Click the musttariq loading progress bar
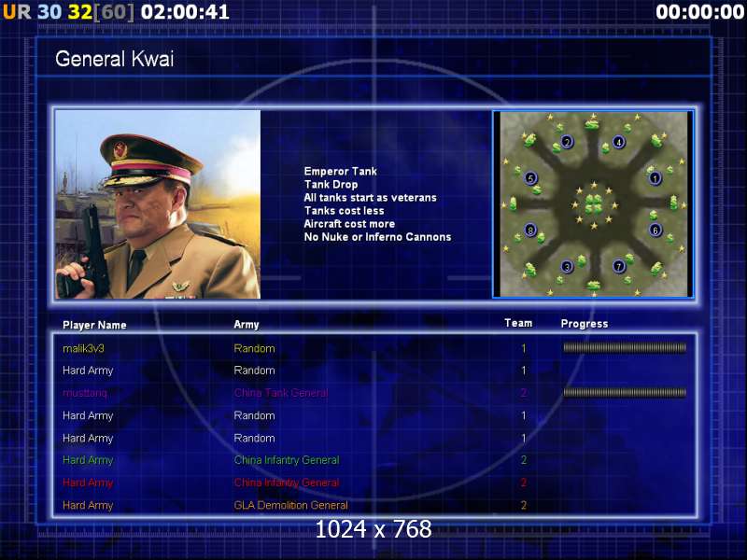Image resolution: width=747 pixels, height=560 pixels. tap(625, 393)
